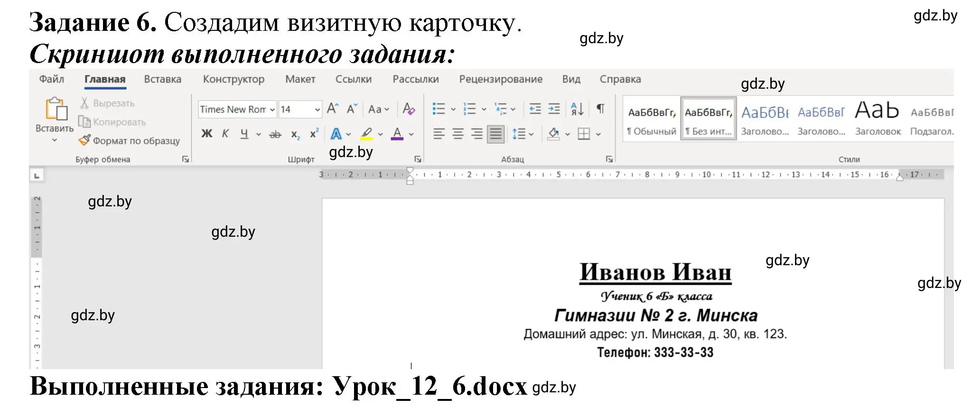The height and width of the screenshot is (417, 980).
Task: Switch to the Макет tab
Action: click(300, 79)
